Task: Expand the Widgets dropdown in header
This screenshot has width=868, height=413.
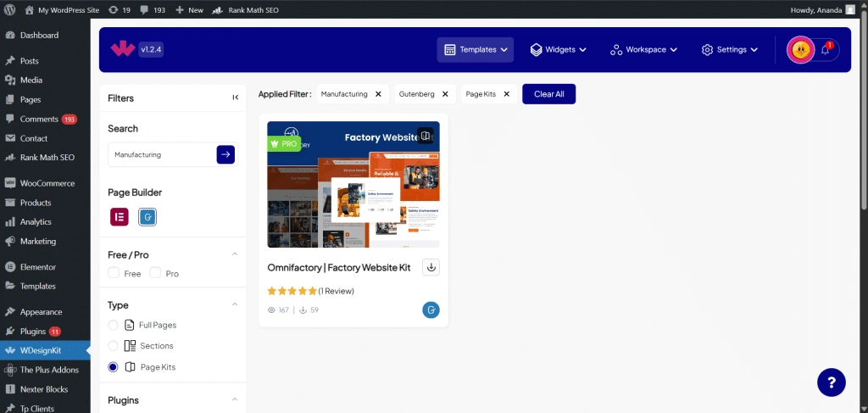Action: [558, 50]
